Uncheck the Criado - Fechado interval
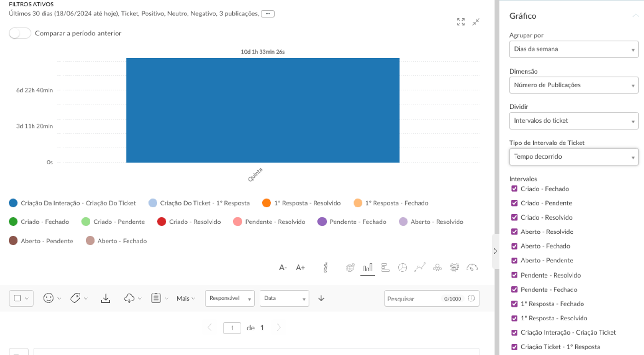 (514, 189)
